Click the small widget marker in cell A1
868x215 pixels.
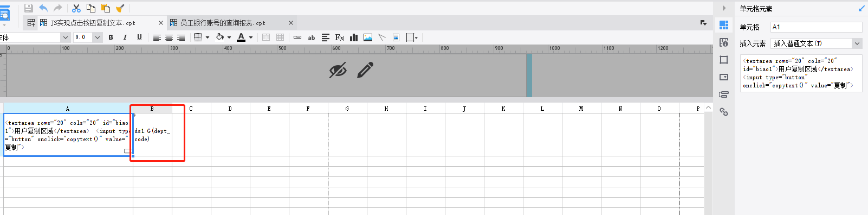point(128,151)
